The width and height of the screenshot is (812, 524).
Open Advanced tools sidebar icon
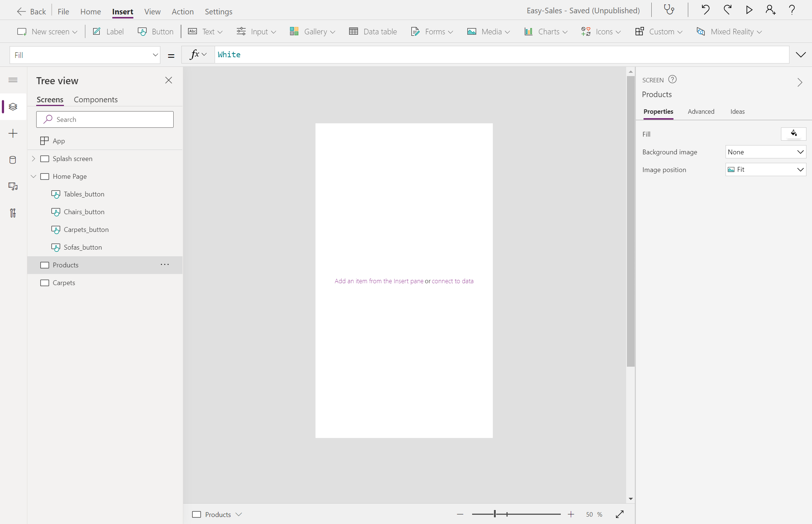[13, 213]
